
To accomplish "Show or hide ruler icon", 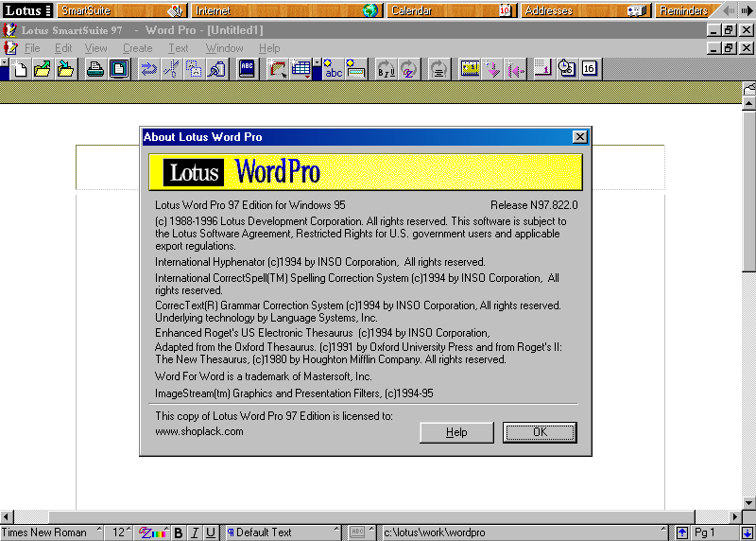I will point(469,69).
